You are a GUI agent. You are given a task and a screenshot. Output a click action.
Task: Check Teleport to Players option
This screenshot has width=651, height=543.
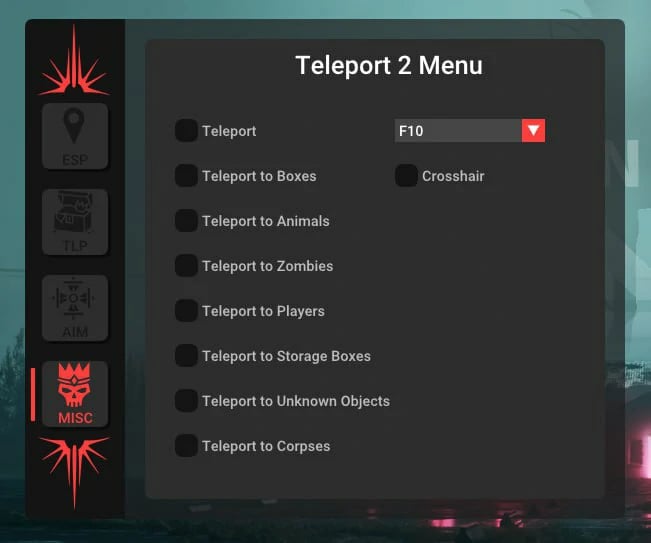186,311
